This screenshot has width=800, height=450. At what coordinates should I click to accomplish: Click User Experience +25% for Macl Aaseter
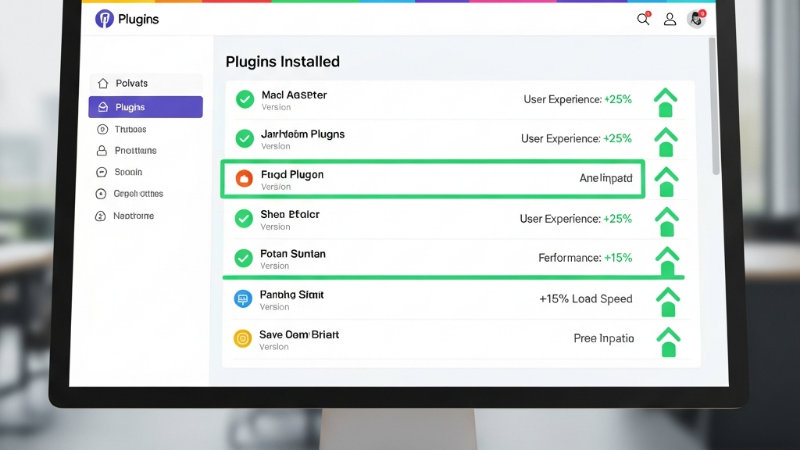[x=578, y=99]
